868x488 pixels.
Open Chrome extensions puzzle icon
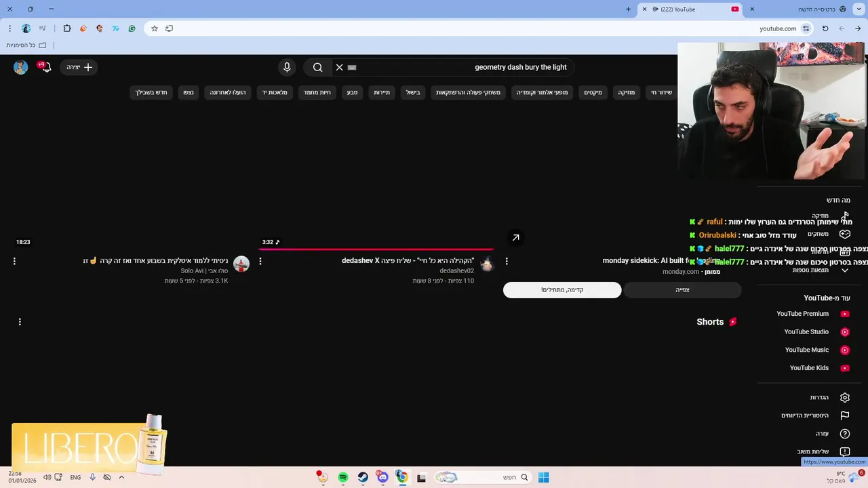[66, 28]
